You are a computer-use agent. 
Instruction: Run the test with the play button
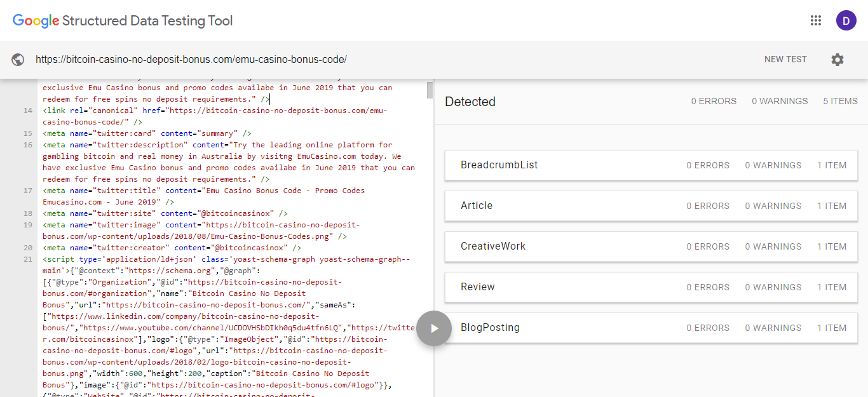click(x=434, y=328)
